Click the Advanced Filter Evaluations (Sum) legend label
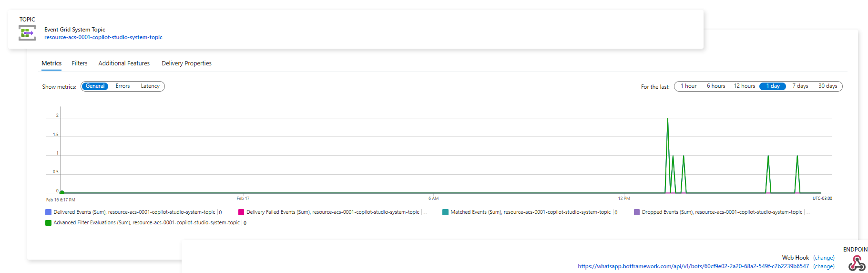This screenshot has height=273, width=868. pyautogui.click(x=147, y=223)
